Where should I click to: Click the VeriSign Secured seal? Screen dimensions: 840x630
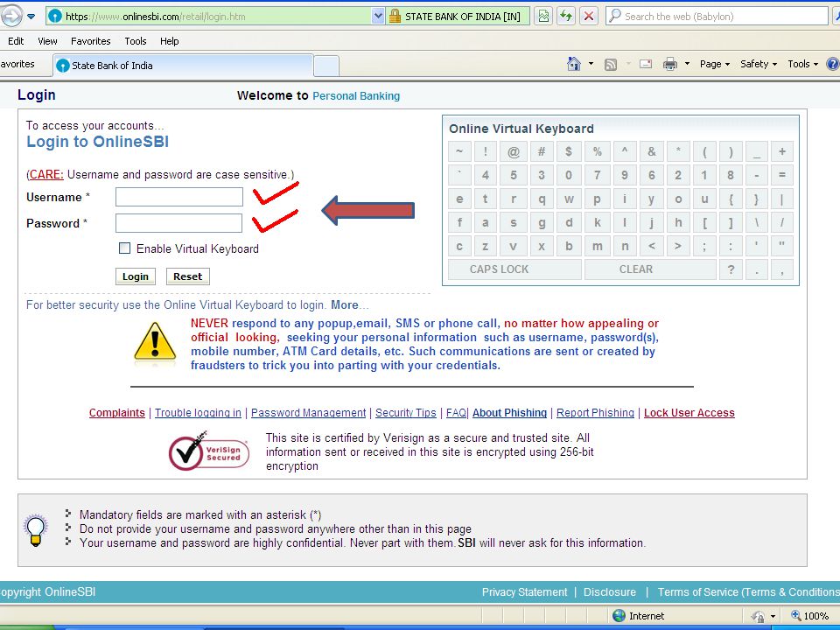coord(209,451)
